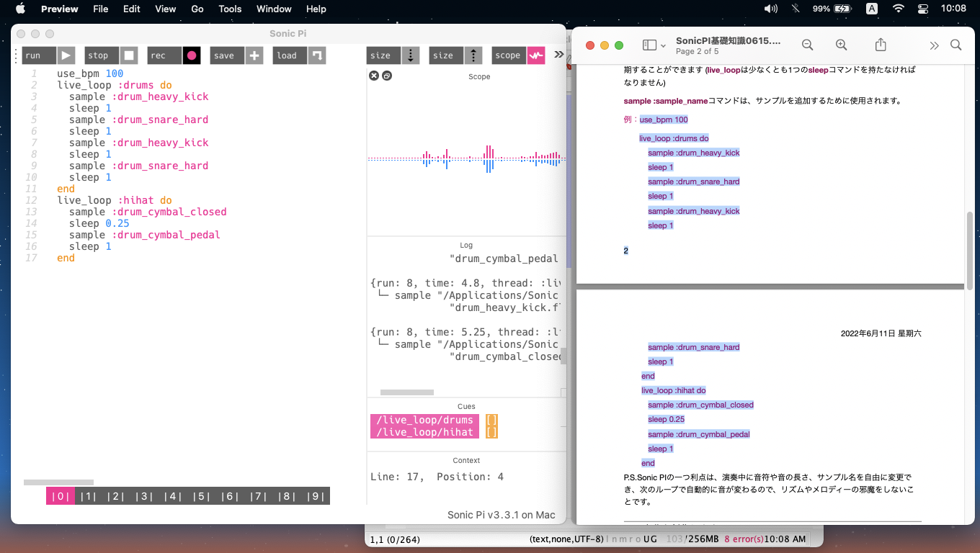Expand the Sonic Pi toolbar overflow chevrons
Viewport: 980px width, 553px height.
pyautogui.click(x=558, y=55)
